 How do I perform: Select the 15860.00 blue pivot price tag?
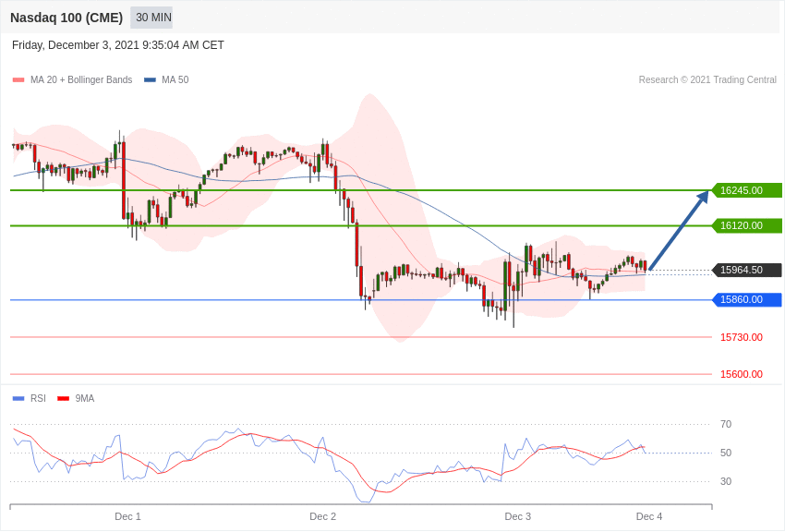click(x=746, y=300)
